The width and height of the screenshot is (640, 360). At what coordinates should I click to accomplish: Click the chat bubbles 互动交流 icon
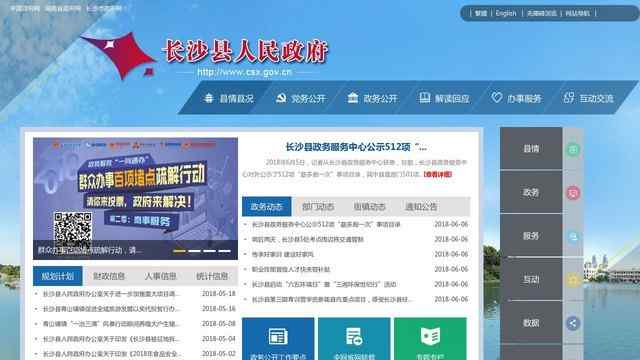pyautogui.click(x=569, y=98)
